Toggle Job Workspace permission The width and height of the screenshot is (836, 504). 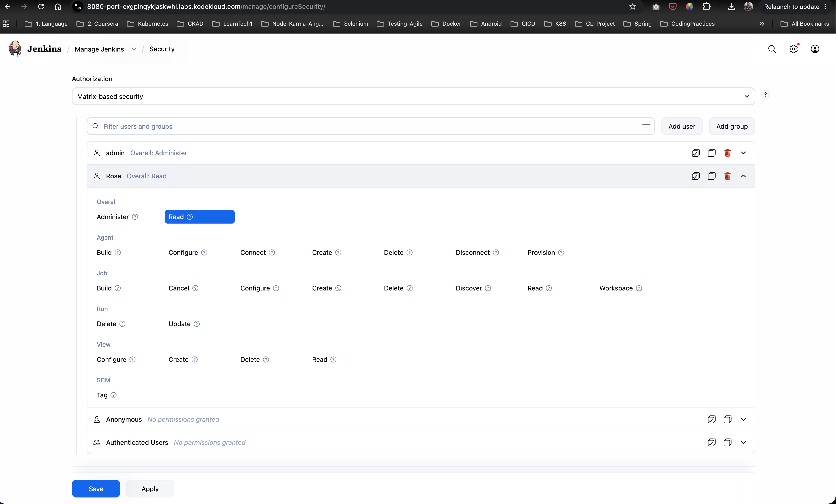coord(616,288)
